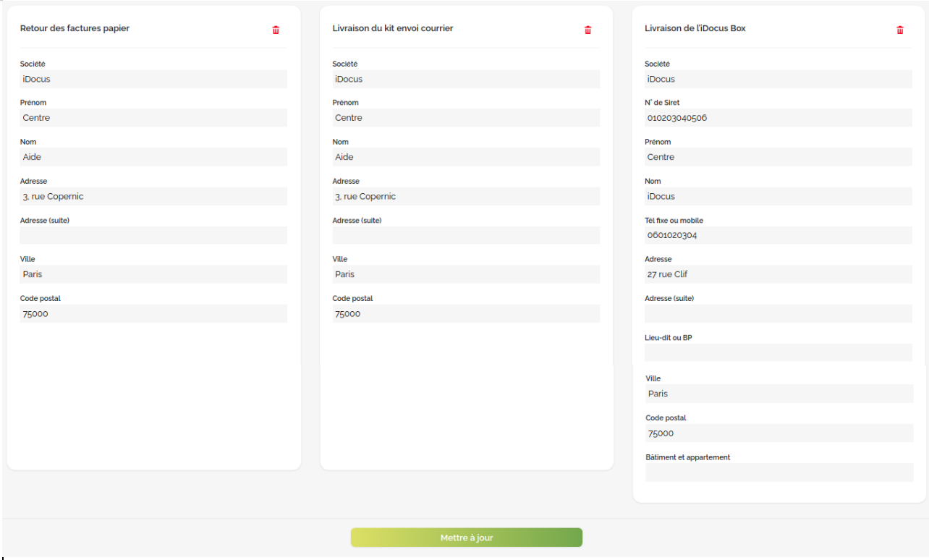This screenshot has height=560, width=929.
Task: Focus empty Adresse (suite) in Livraison du kit card
Action: (466, 235)
